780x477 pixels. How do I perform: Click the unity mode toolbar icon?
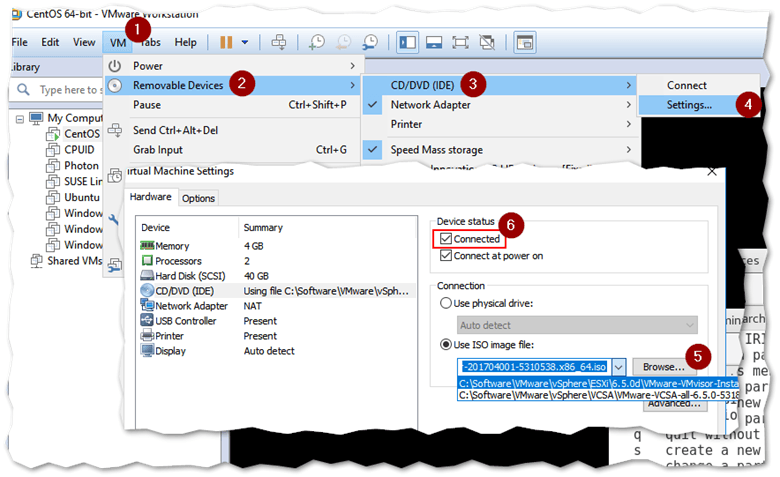pos(487,42)
